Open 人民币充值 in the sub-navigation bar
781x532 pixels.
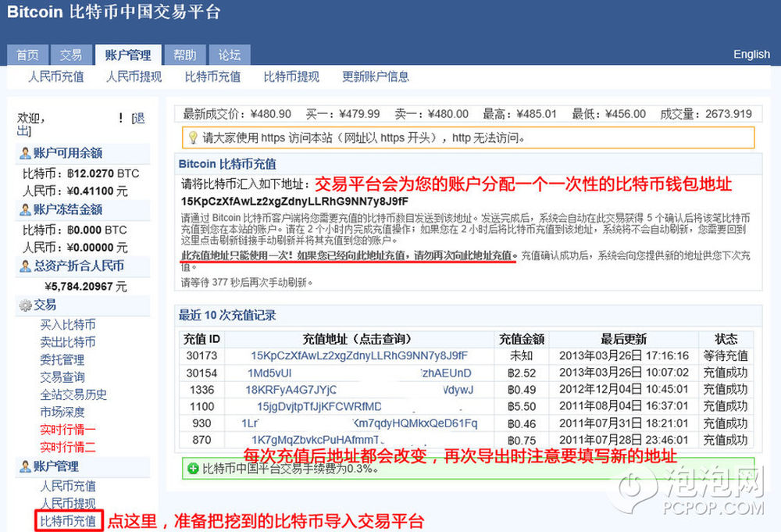(55, 77)
